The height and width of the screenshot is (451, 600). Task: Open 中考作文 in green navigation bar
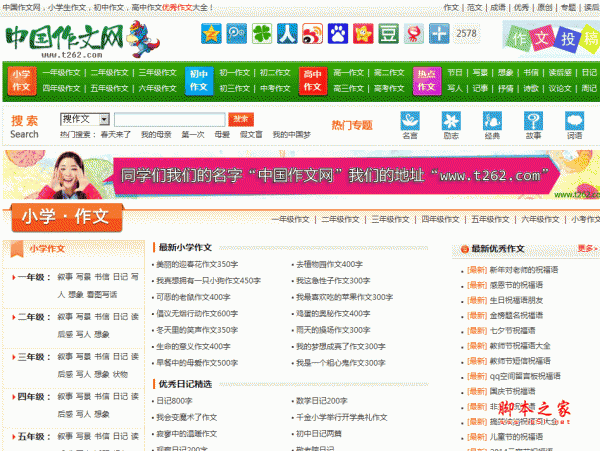point(275,89)
